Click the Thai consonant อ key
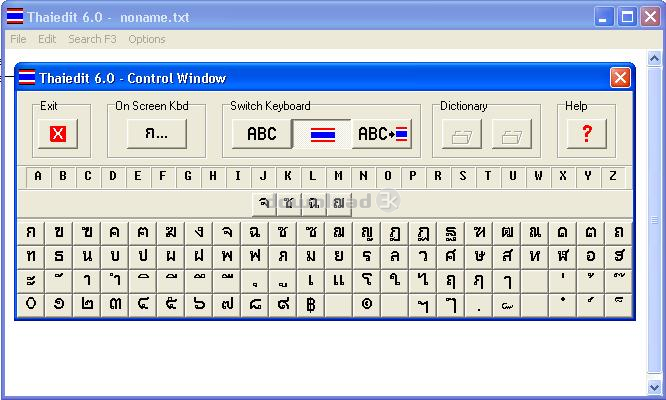The height and width of the screenshot is (400, 666). coord(591,256)
